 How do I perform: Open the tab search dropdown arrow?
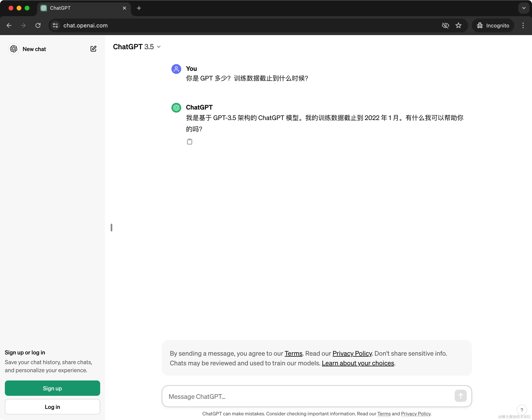524,8
